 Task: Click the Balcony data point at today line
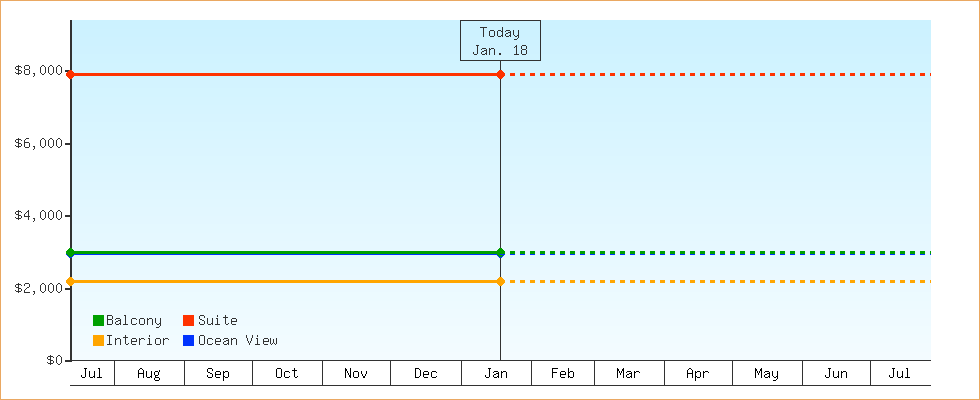pyautogui.click(x=500, y=252)
